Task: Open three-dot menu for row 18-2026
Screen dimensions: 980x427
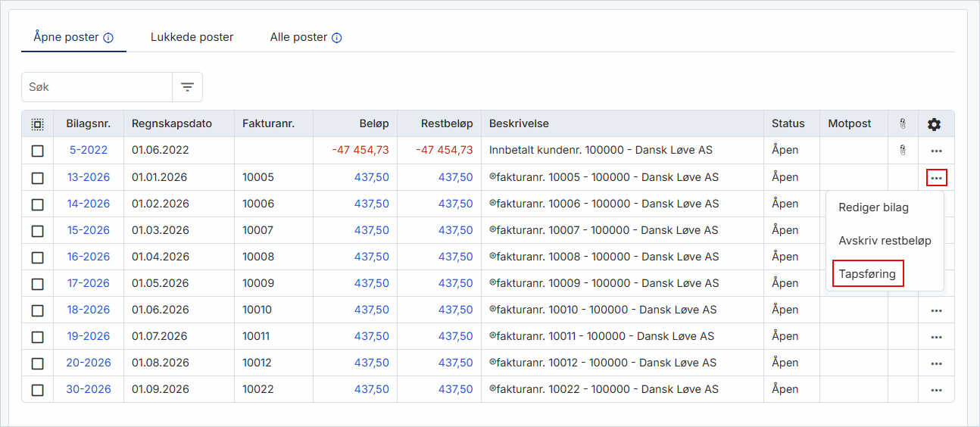Action: [x=936, y=310]
